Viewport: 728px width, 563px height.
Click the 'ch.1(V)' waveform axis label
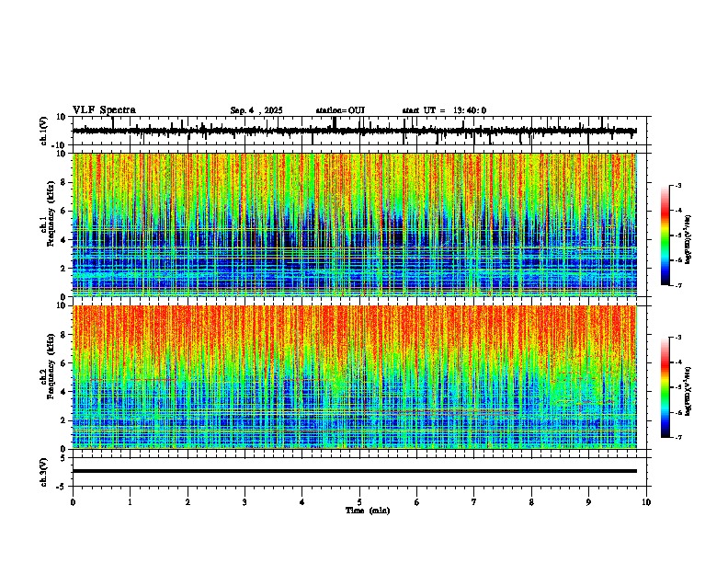coord(44,131)
